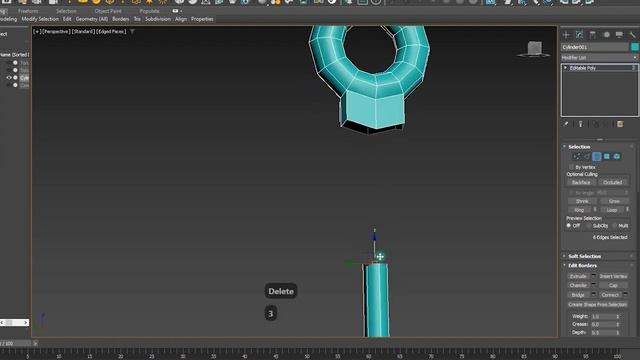Open the Motion command panel tab
This screenshot has height=360, width=640.
click(x=606, y=35)
